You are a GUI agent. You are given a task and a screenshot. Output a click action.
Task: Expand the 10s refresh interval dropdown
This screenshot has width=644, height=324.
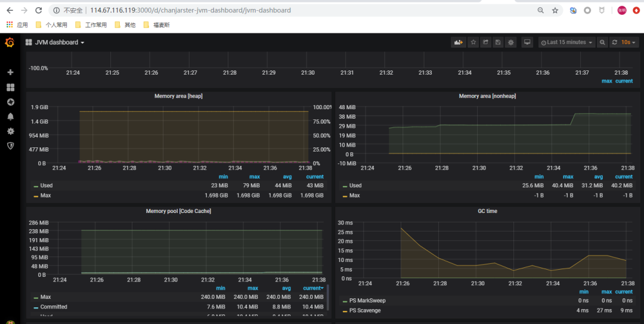tap(628, 42)
